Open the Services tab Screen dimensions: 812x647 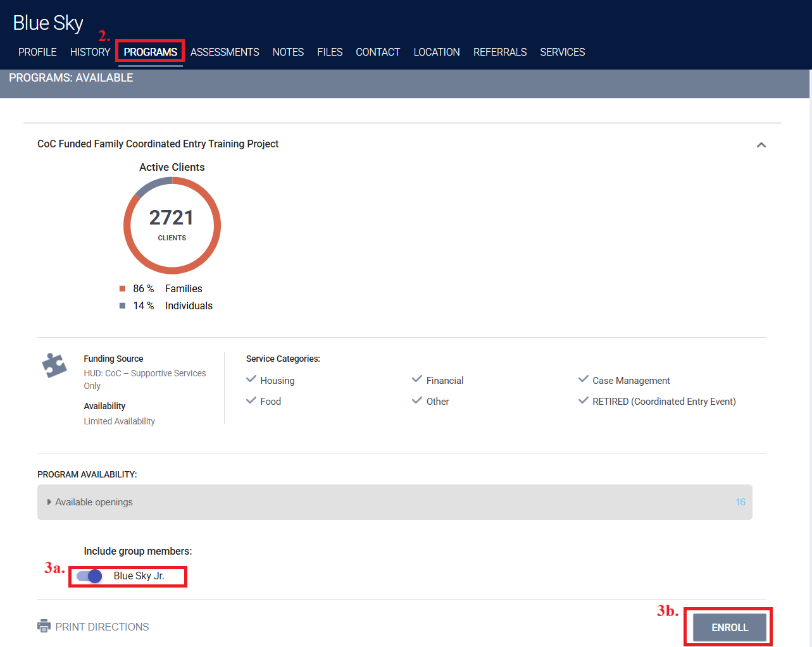[x=562, y=52]
